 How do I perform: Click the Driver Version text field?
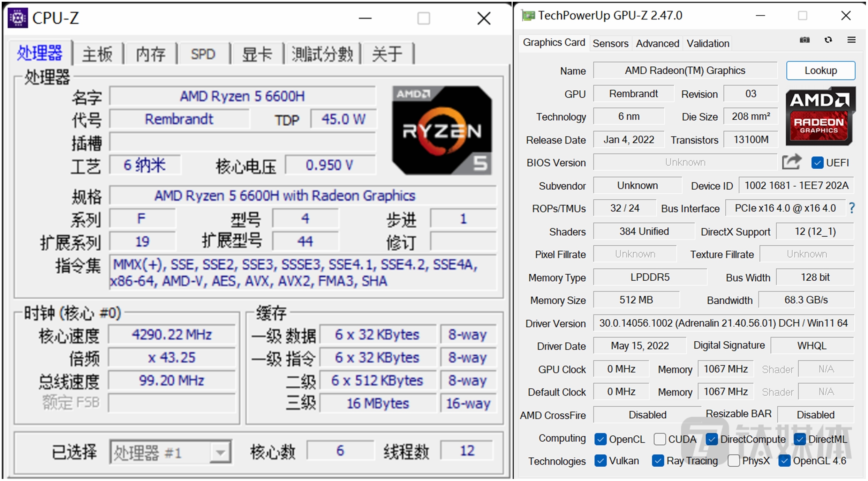723,323
